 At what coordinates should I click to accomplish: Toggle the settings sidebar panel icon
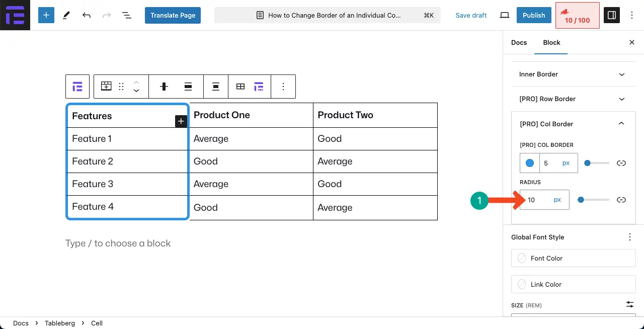612,15
